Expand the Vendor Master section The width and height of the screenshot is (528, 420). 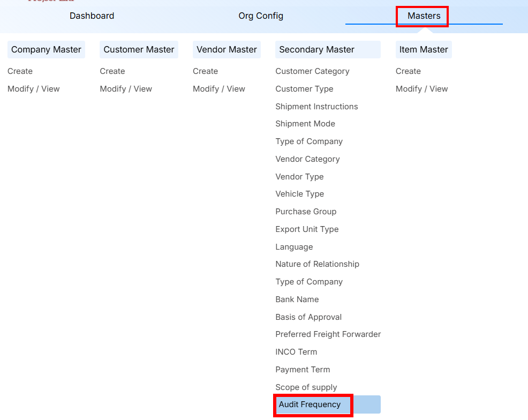pyautogui.click(x=227, y=49)
